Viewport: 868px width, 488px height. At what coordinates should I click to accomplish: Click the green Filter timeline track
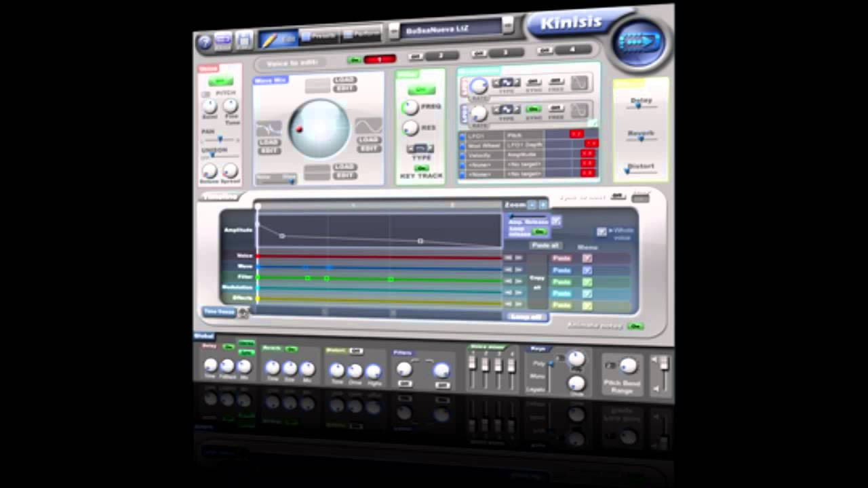(x=380, y=279)
